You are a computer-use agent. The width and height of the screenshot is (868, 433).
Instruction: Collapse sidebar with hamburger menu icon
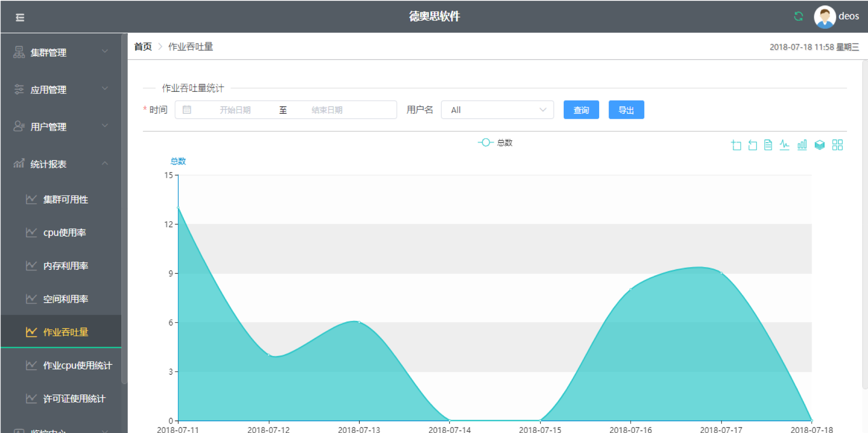click(20, 17)
